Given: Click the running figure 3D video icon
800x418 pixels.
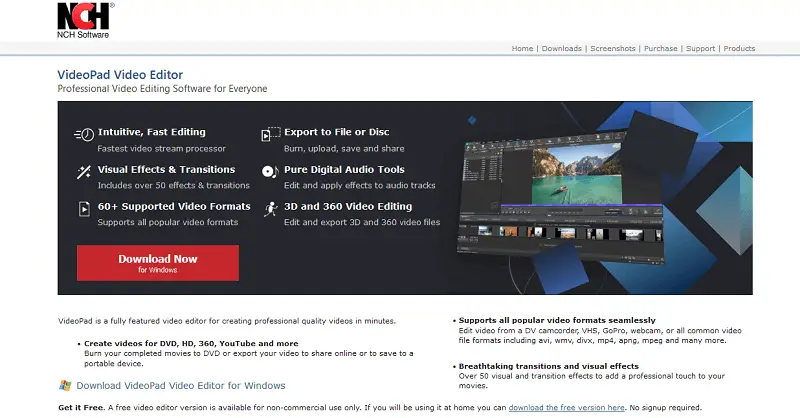Looking at the screenshot, I should pyautogui.click(x=270, y=209).
